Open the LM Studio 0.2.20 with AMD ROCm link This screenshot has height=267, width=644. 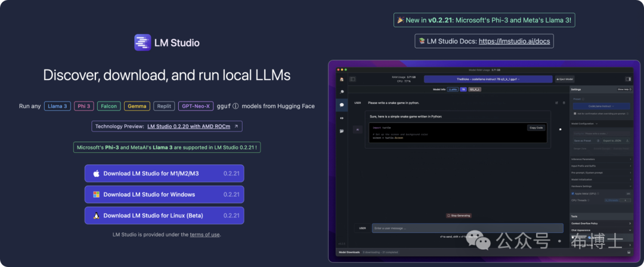pos(189,126)
